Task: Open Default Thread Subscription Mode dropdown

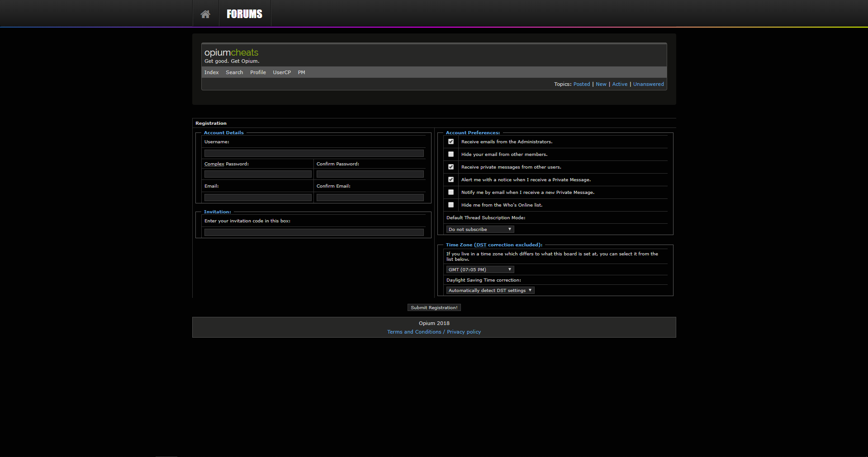Action: [480, 229]
